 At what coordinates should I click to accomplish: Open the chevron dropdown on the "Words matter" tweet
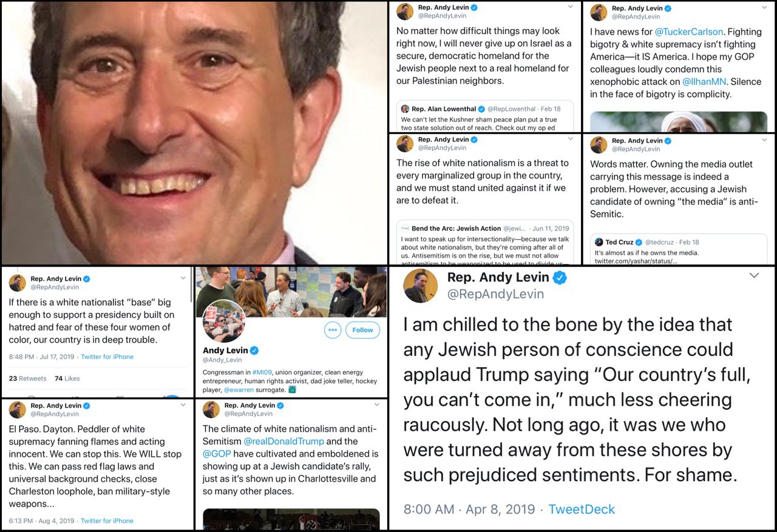pos(764,140)
